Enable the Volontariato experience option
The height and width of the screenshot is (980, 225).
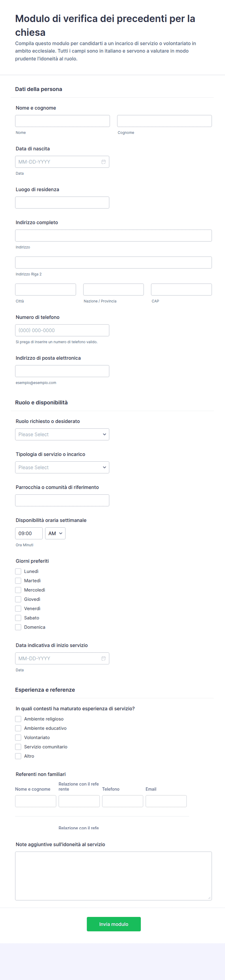pyautogui.click(x=18, y=737)
